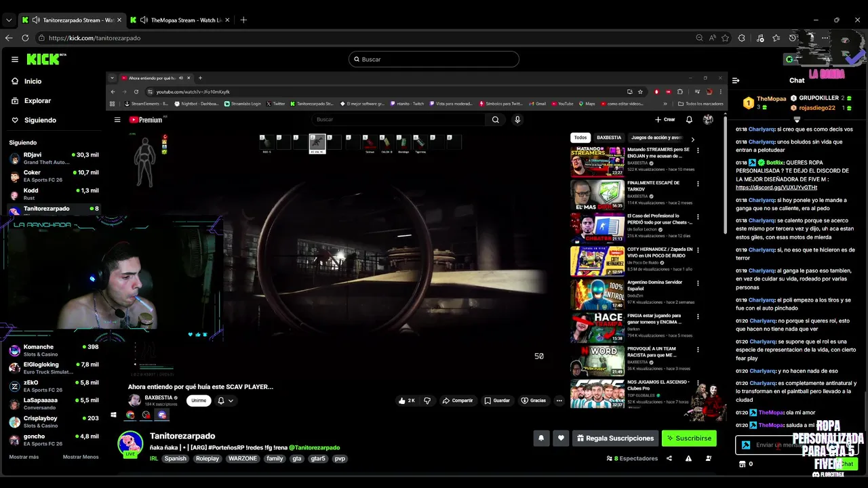Open the ElGlogloking channel in the sidebar
868x488 pixels.
(x=53, y=368)
